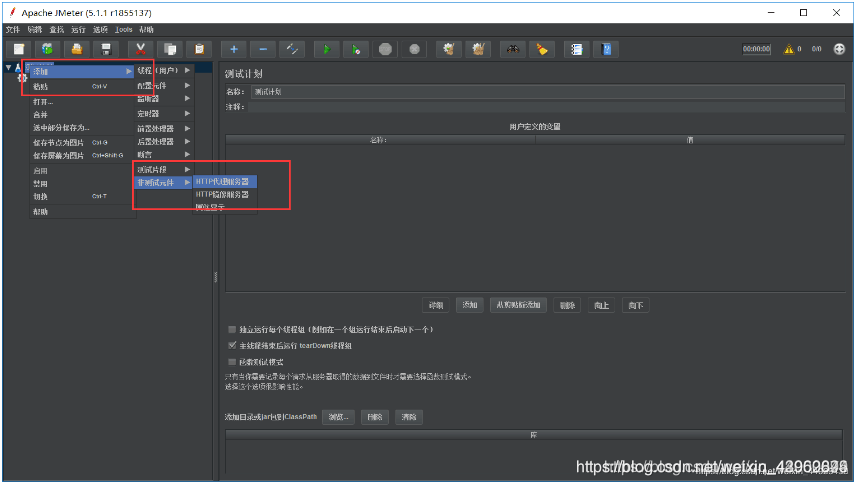
Task: Expand the 后置处理器 submenu
Action: pyautogui.click(x=164, y=142)
